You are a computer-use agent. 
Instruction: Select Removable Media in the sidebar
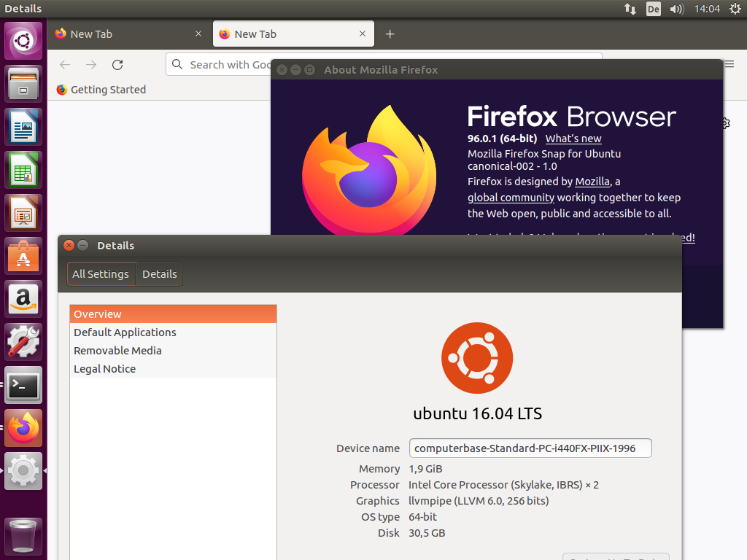pyautogui.click(x=173, y=351)
